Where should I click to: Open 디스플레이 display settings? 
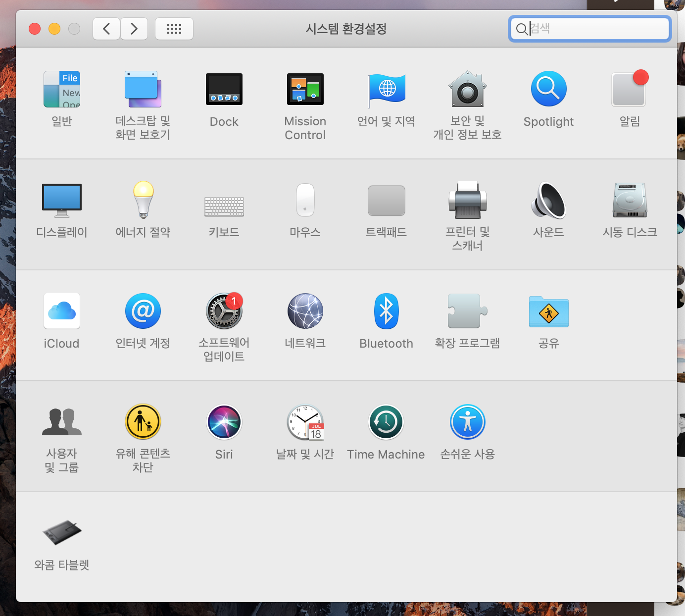[62, 201]
